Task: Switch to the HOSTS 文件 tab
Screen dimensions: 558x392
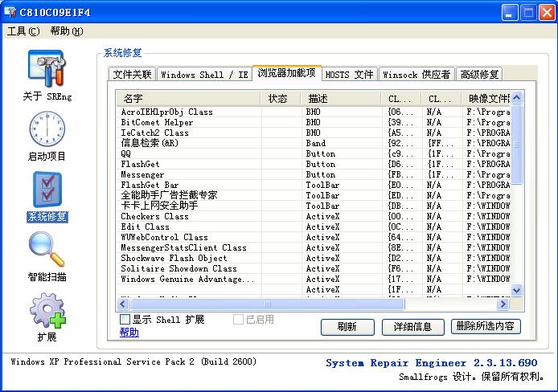Action: pos(350,74)
